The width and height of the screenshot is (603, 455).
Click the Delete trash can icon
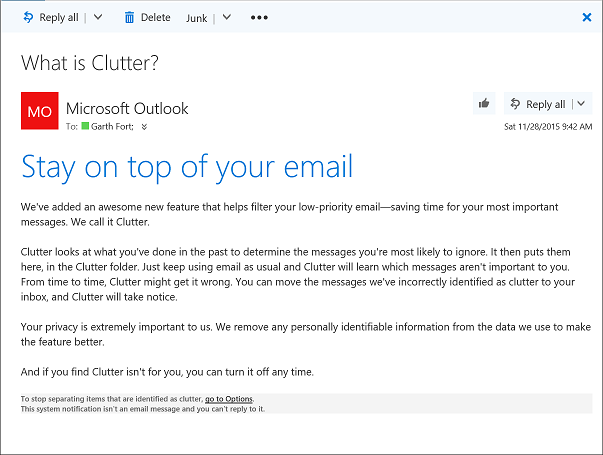coord(129,17)
